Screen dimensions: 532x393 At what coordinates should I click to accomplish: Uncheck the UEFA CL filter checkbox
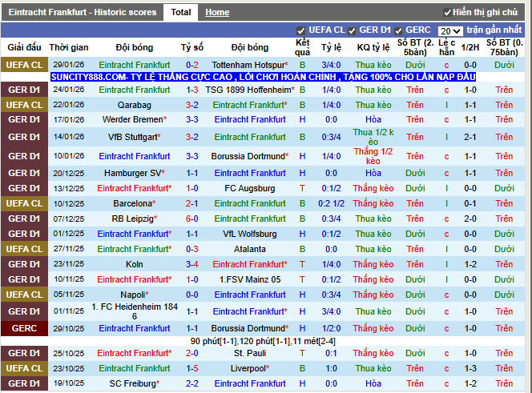click(x=300, y=31)
